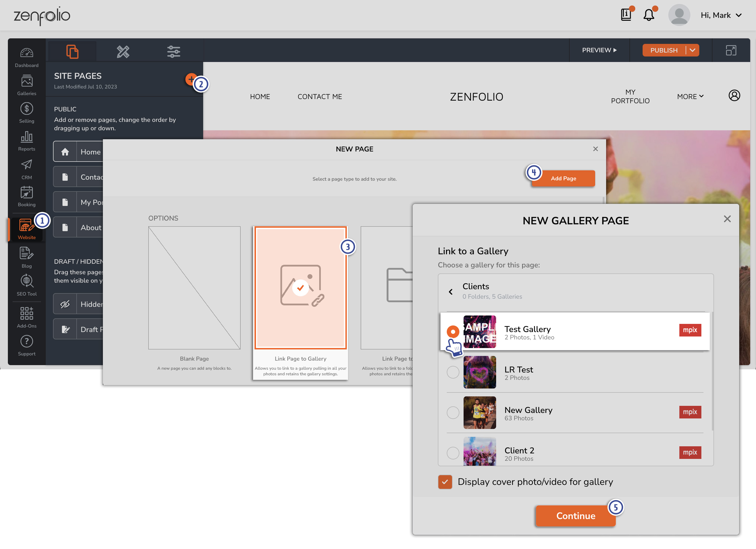Add a new site page with plus icon
Screen dimensions: 756x549
(x=191, y=79)
